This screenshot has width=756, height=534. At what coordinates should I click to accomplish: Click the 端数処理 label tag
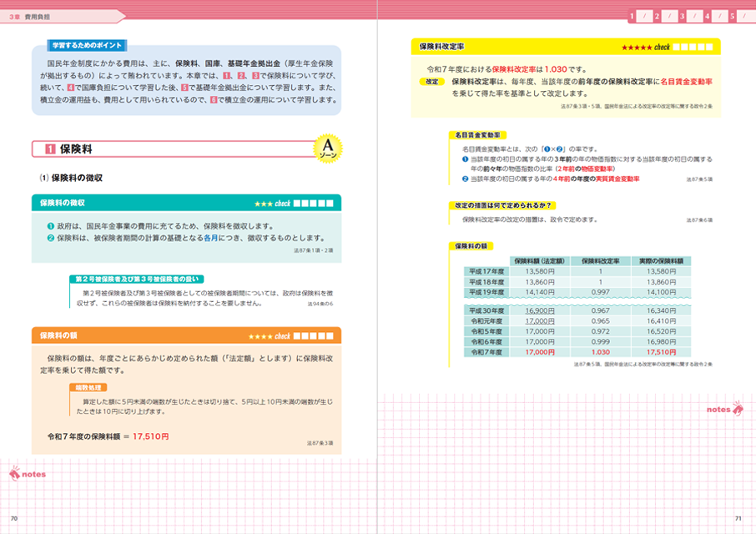[88, 388]
